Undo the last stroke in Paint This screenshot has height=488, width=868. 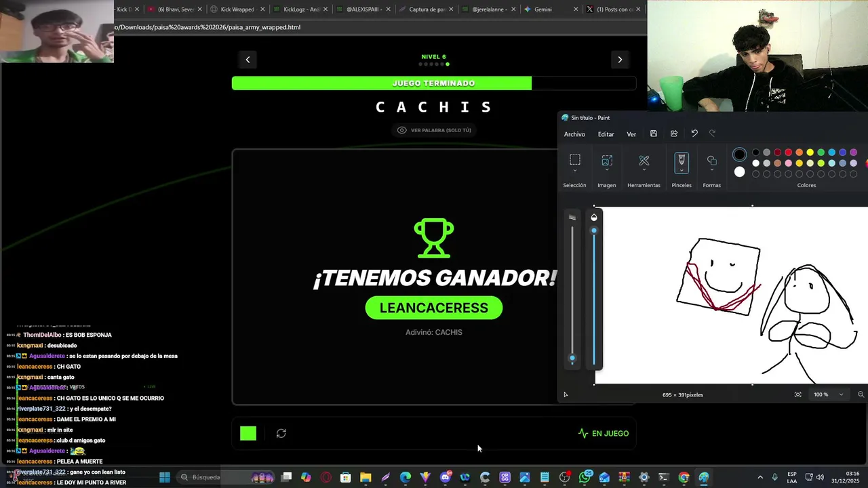pyautogui.click(x=694, y=134)
